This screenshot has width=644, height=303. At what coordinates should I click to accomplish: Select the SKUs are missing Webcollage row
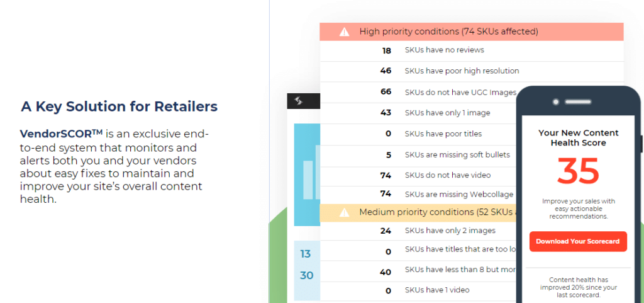pos(418,195)
